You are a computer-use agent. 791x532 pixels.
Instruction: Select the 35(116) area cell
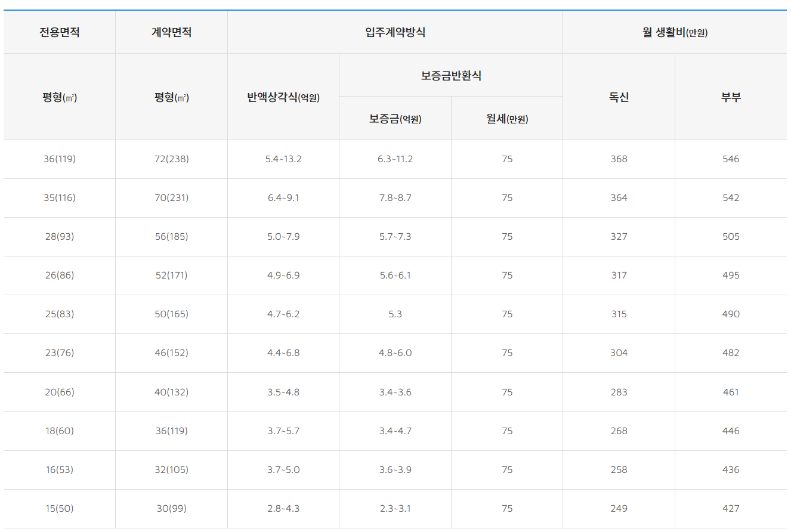click(x=60, y=198)
